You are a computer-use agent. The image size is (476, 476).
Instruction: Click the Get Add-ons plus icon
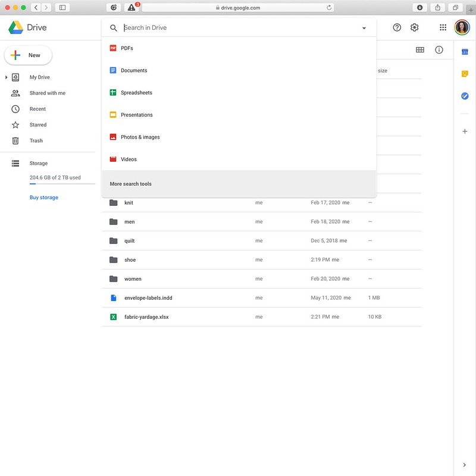pos(465,131)
